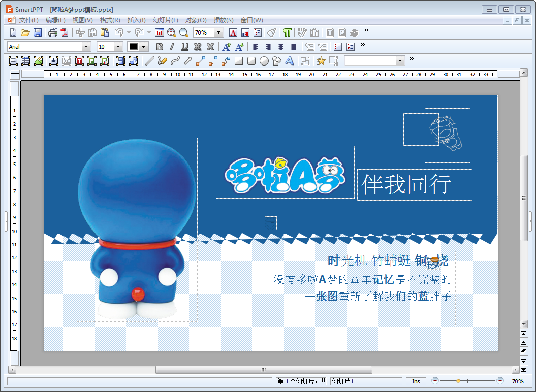Screen dimensions: 536x392
Task: Open the zoom level 70% dropdown
Action: pos(219,33)
